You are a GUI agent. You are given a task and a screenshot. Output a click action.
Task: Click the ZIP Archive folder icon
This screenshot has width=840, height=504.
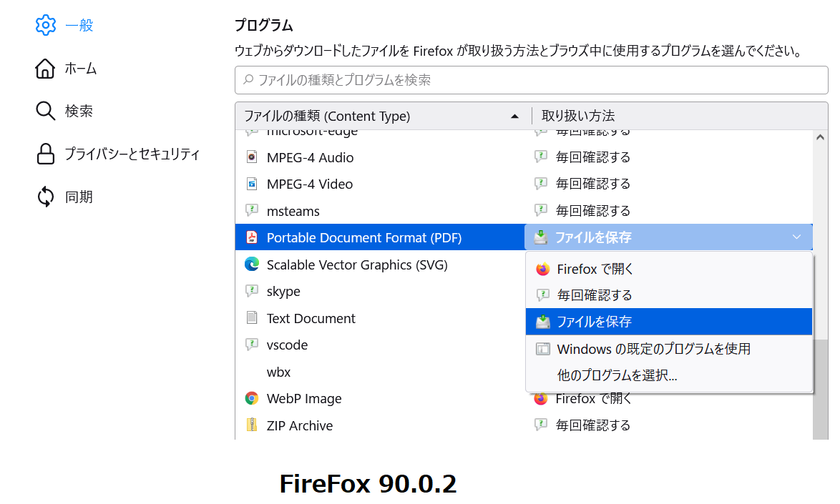pos(251,425)
